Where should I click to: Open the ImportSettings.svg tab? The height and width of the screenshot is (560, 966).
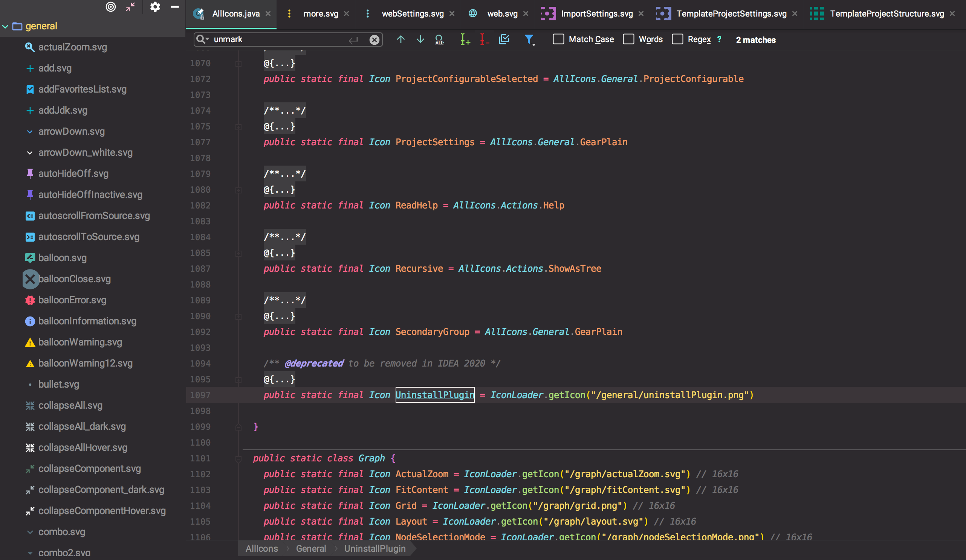tap(596, 14)
